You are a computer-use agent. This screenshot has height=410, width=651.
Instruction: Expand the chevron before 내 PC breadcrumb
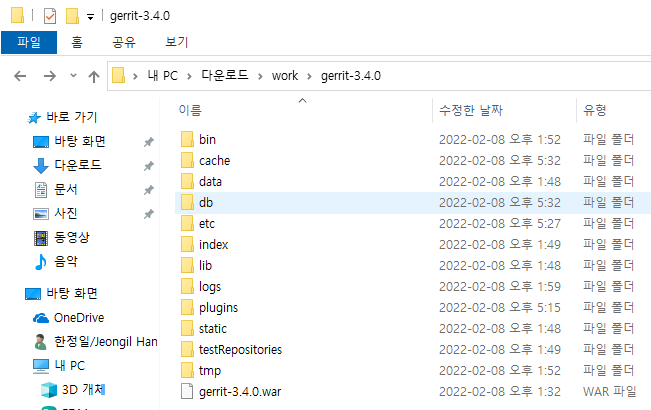tap(135, 76)
